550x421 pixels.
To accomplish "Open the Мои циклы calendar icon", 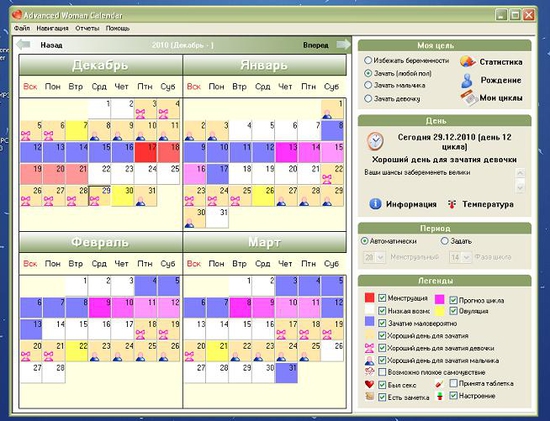I will (468, 98).
